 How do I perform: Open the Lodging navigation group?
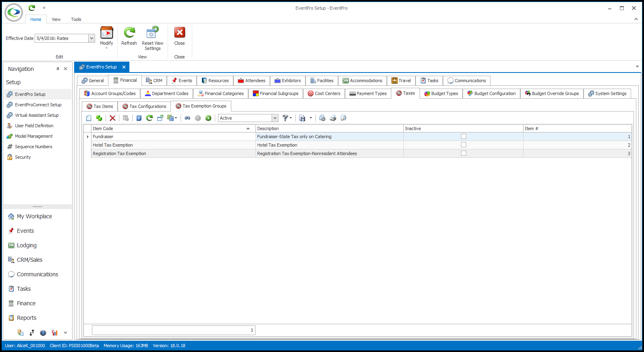click(x=27, y=245)
